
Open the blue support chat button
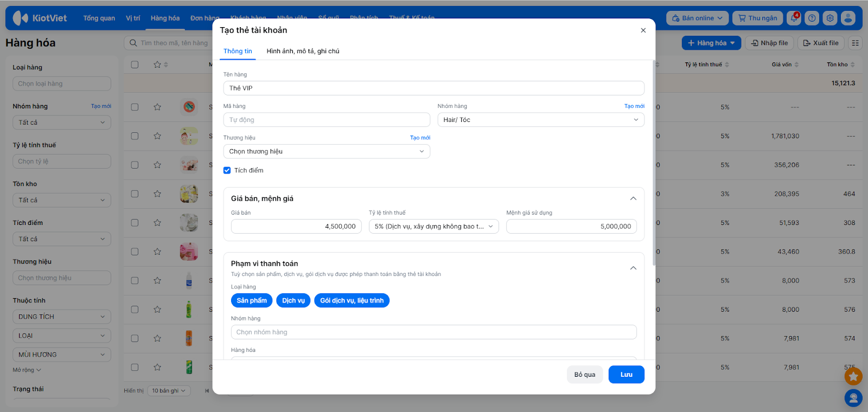[853, 398]
